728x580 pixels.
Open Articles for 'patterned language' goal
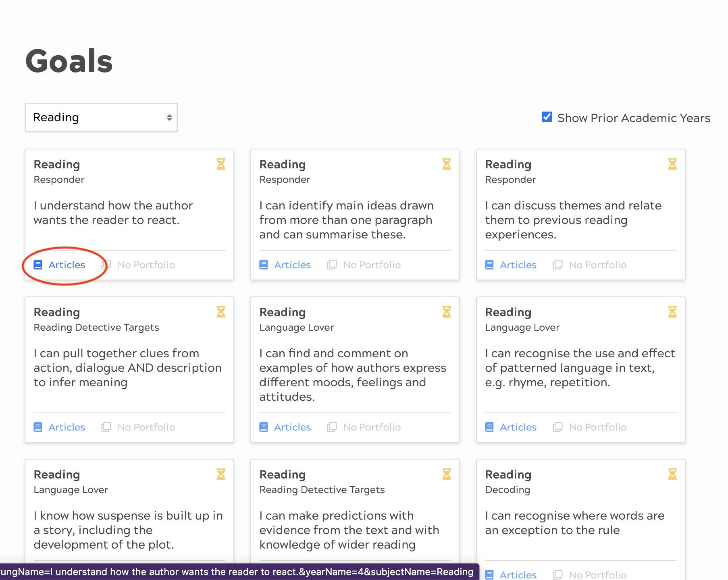[x=518, y=427]
